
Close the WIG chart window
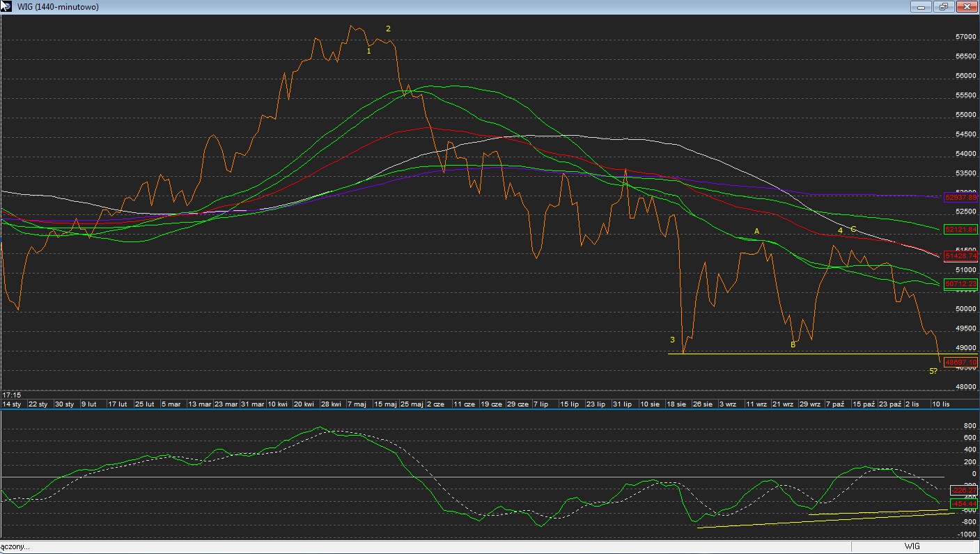point(967,7)
